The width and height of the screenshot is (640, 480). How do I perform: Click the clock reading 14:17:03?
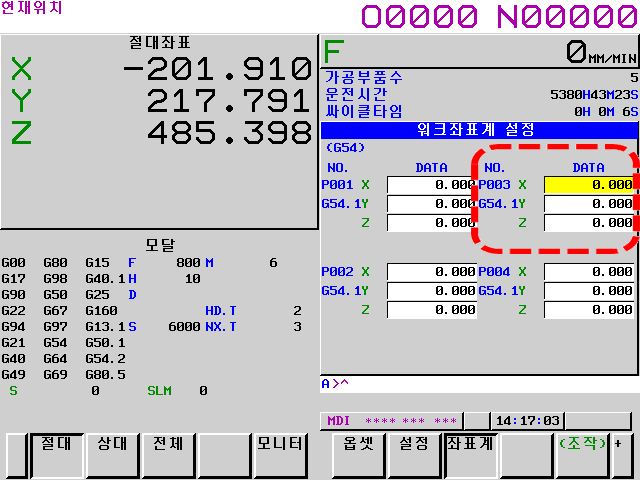point(527,421)
